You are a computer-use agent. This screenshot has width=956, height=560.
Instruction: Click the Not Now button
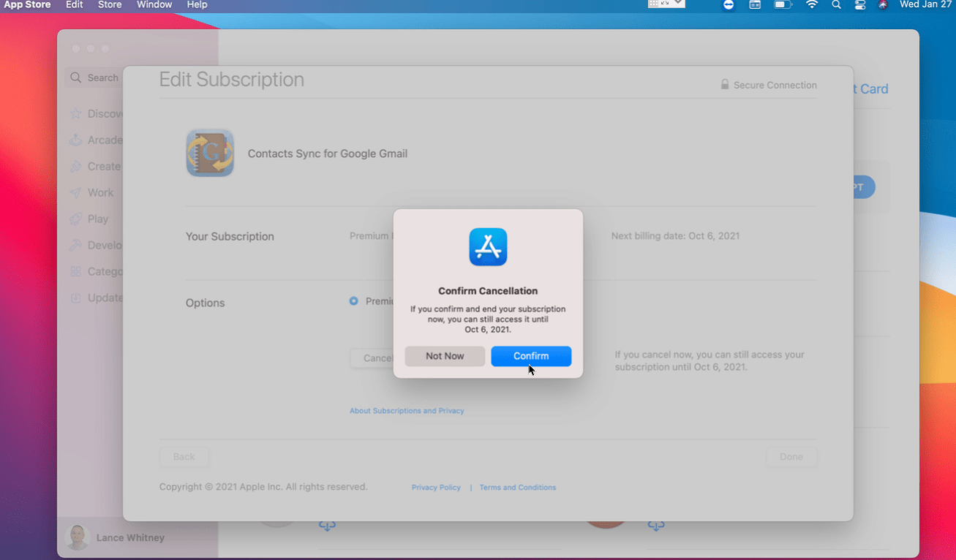coord(445,356)
